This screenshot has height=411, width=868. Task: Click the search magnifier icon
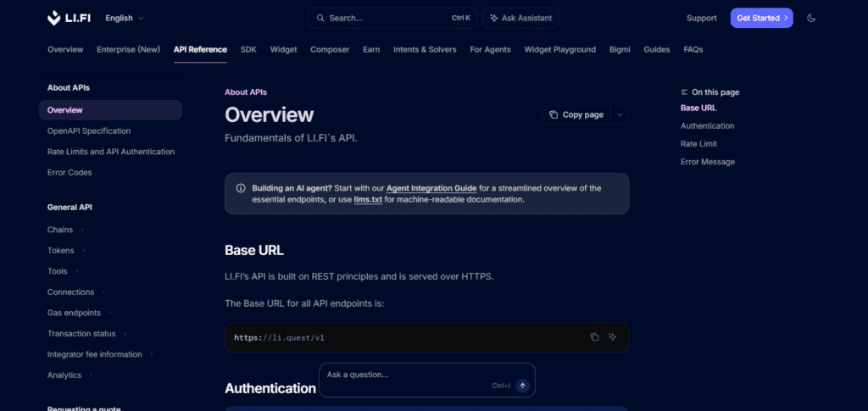tap(320, 18)
